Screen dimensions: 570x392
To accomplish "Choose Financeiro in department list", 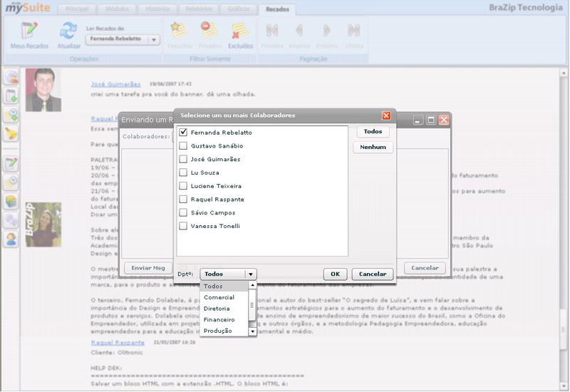I will [x=219, y=320].
